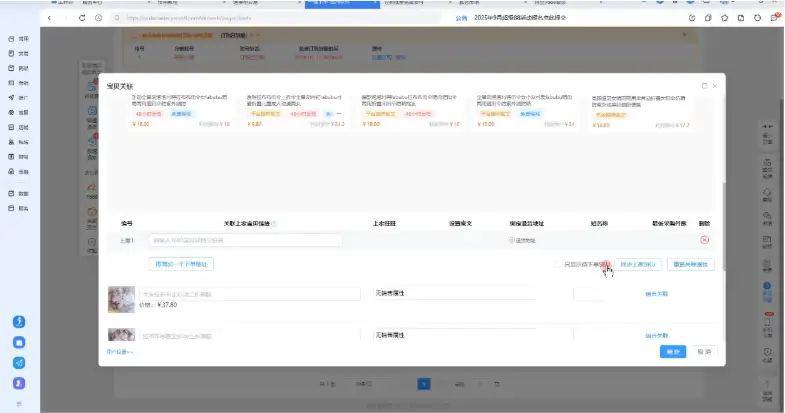Open the megaphone 推广 item in left sidebar
785x413 pixels.
click(x=19, y=98)
